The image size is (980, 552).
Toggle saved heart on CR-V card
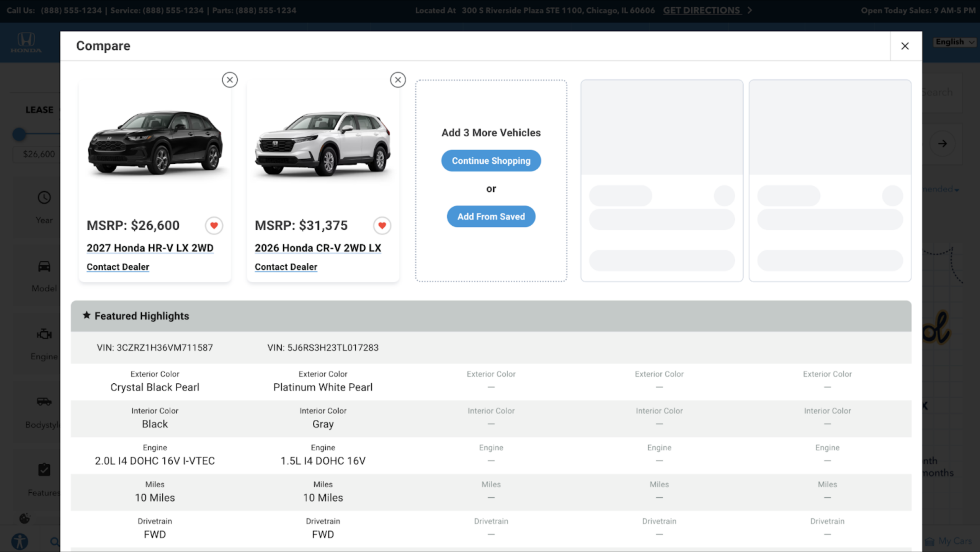pos(382,225)
